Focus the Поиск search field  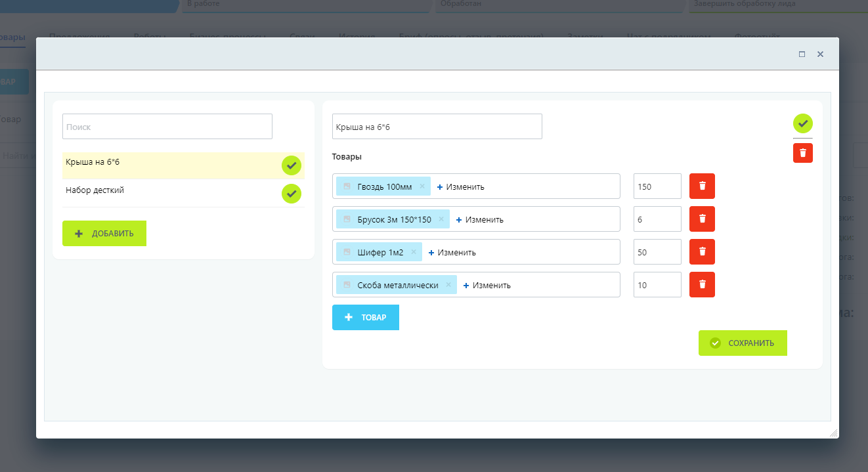[167, 127]
